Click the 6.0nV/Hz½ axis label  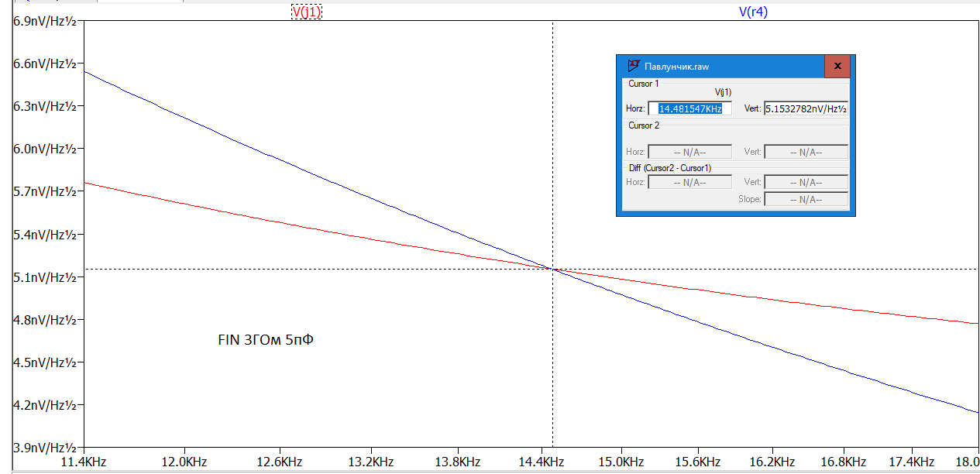pos(45,149)
